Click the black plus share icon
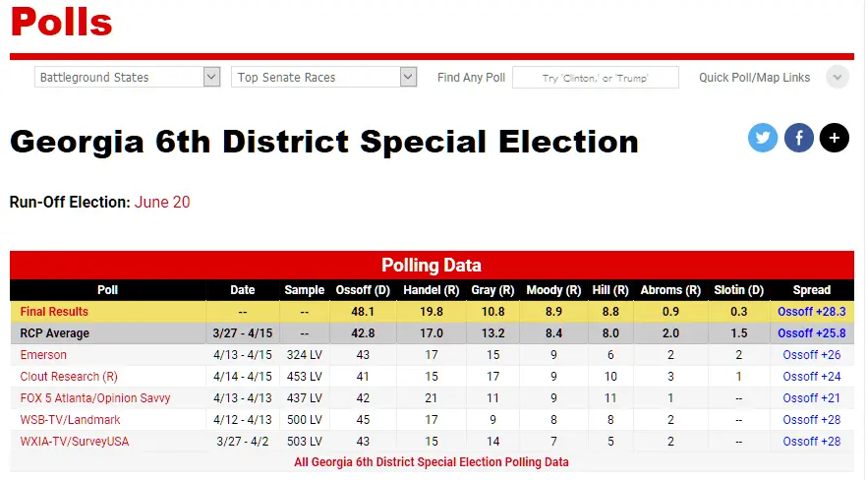 [834, 138]
